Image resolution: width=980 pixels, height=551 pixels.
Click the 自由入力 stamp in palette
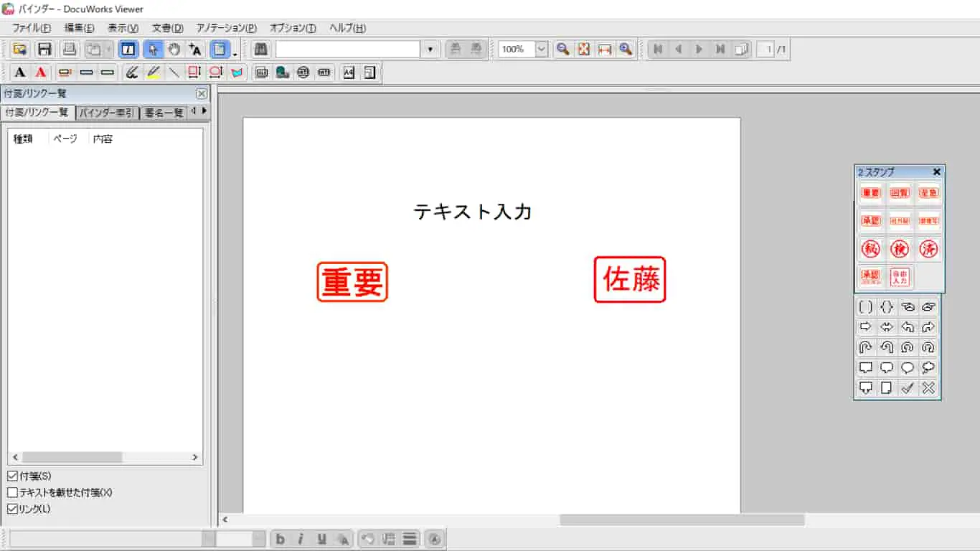coord(899,277)
